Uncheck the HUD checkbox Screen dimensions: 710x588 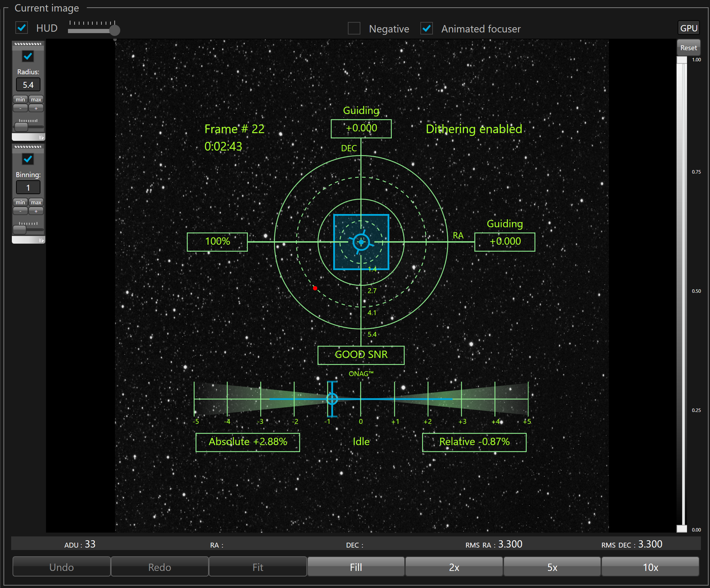pos(22,28)
